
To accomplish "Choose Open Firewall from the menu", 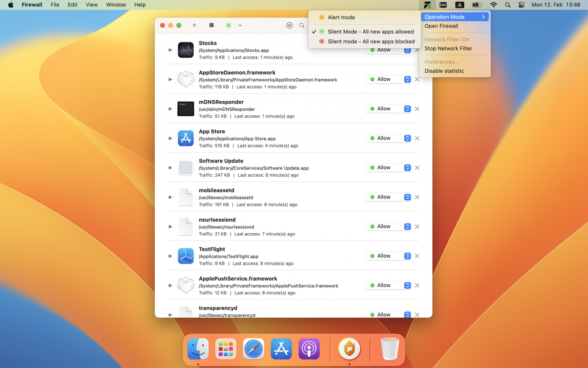I will tap(441, 26).
